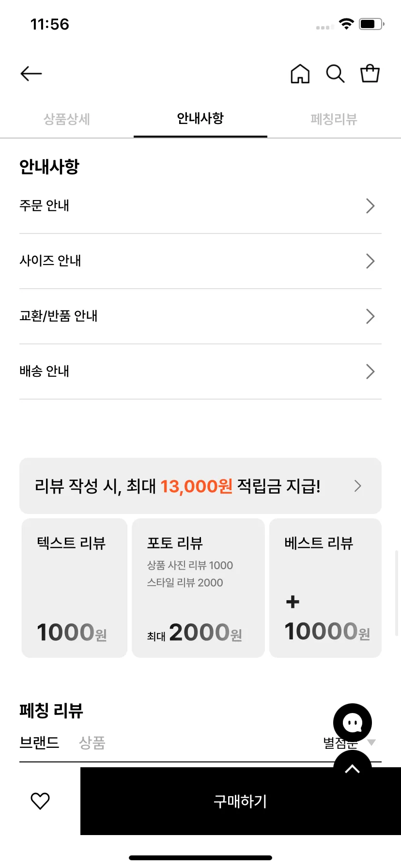The height and width of the screenshot is (868, 401).
Task: Tap the 포토 리뷰 reward card
Action: click(x=198, y=588)
